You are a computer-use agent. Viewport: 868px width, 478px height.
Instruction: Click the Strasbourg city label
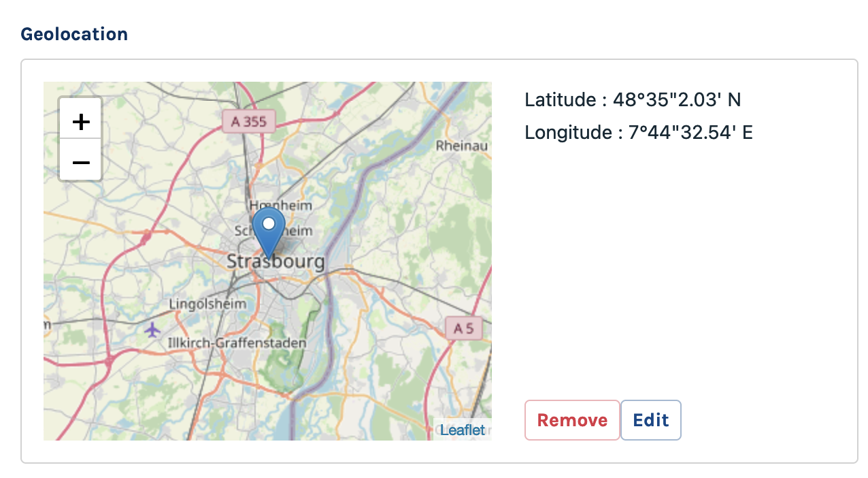click(x=276, y=262)
